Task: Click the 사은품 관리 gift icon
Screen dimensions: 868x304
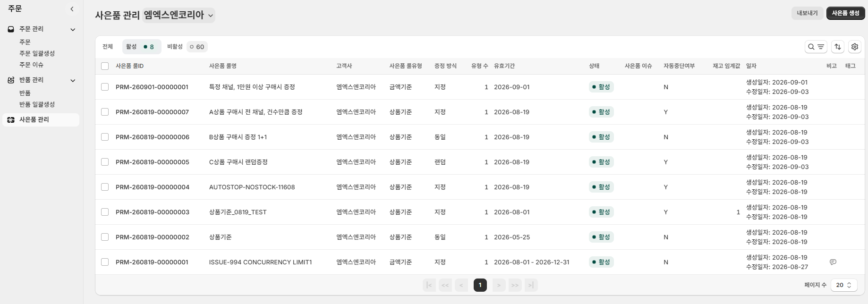Action: click(x=11, y=120)
